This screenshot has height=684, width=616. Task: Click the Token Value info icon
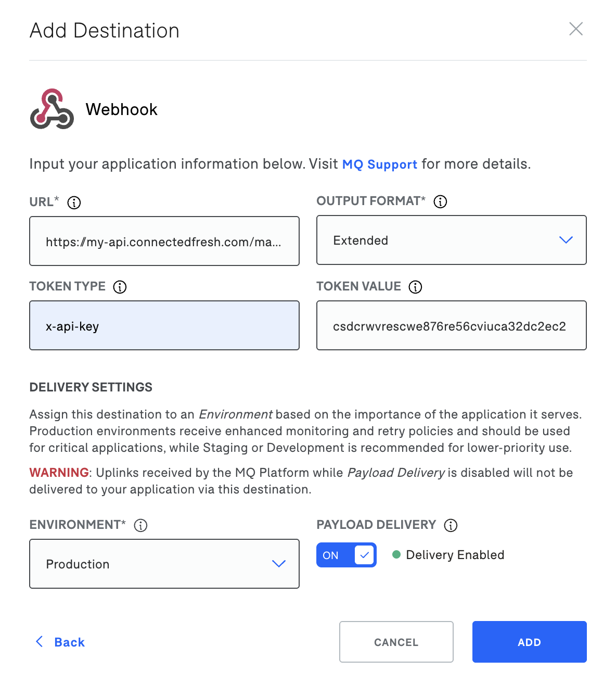click(x=415, y=287)
